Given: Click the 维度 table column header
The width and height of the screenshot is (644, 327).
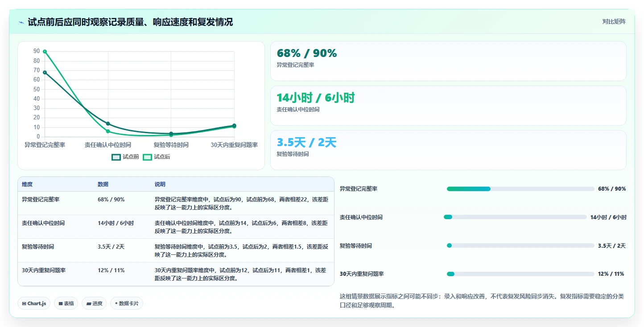Looking at the screenshot, I should tap(56, 184).
